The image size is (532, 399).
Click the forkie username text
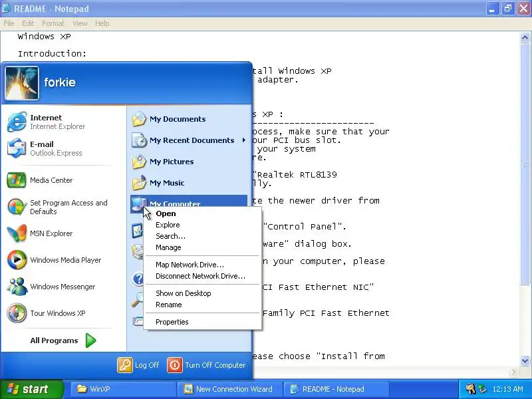pyautogui.click(x=60, y=82)
